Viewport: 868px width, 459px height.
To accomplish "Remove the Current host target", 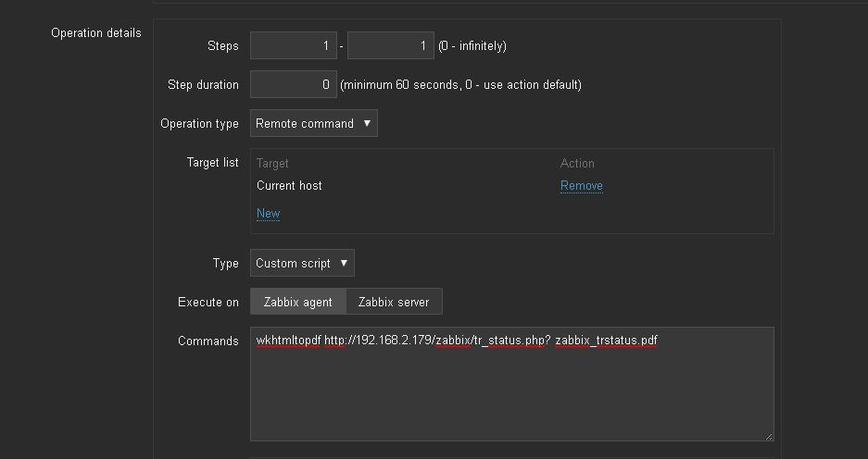I will [581, 186].
